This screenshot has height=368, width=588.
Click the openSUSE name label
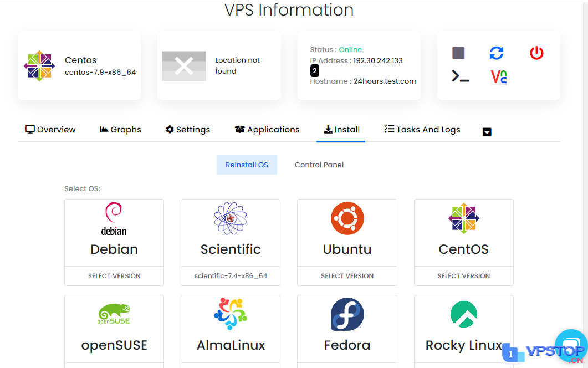click(x=114, y=345)
